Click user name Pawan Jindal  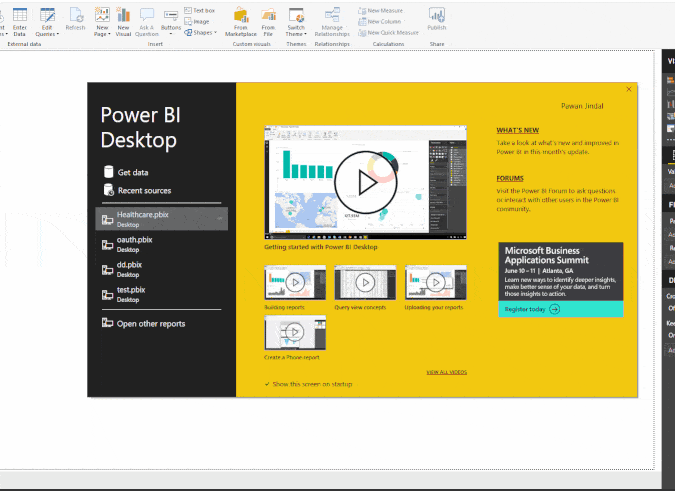point(582,106)
